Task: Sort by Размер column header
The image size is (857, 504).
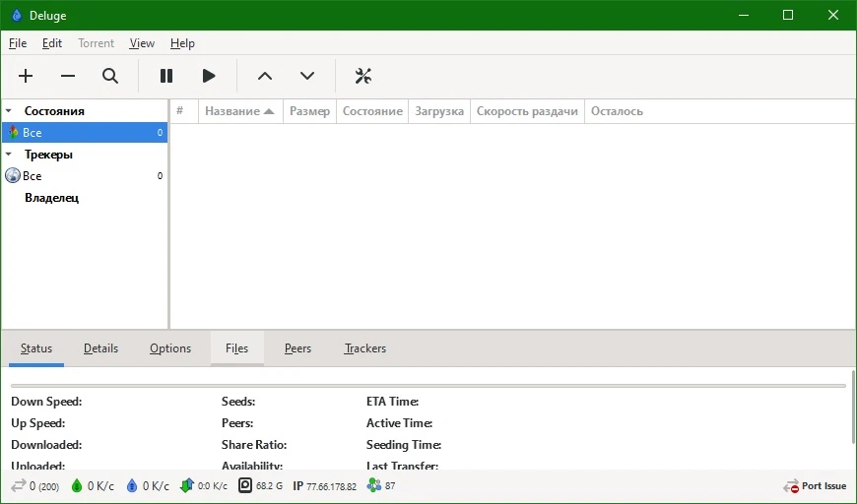Action: [x=309, y=111]
